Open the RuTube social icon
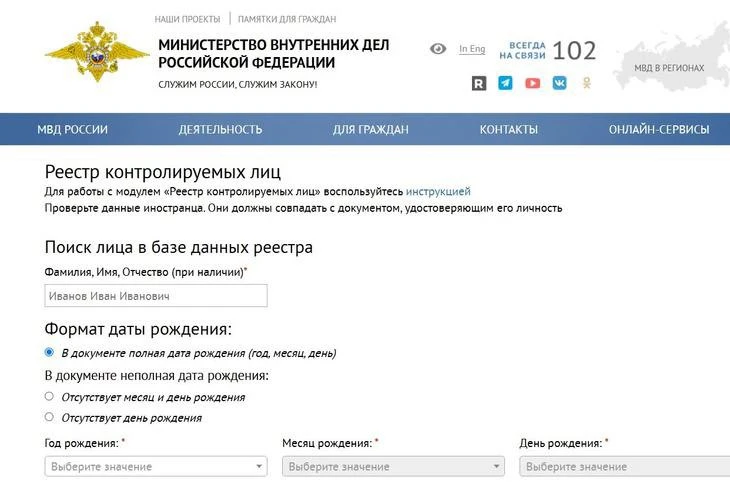The width and height of the screenshot is (730, 487). (x=479, y=83)
